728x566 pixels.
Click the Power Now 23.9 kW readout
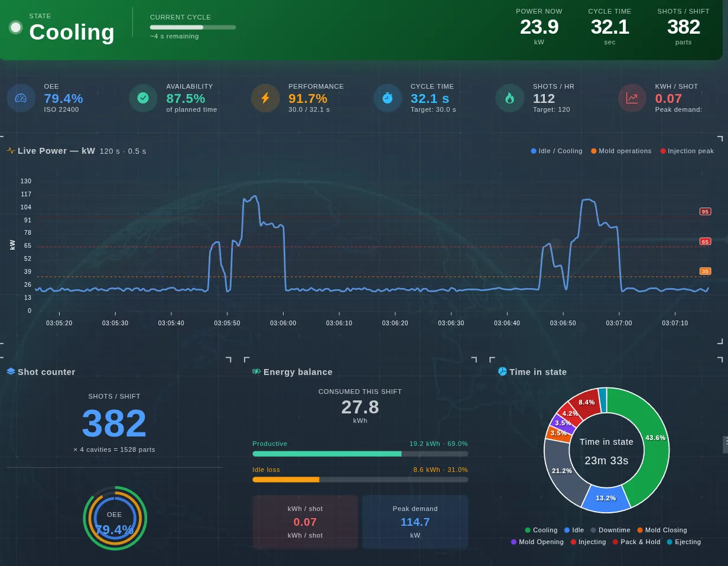(539, 27)
